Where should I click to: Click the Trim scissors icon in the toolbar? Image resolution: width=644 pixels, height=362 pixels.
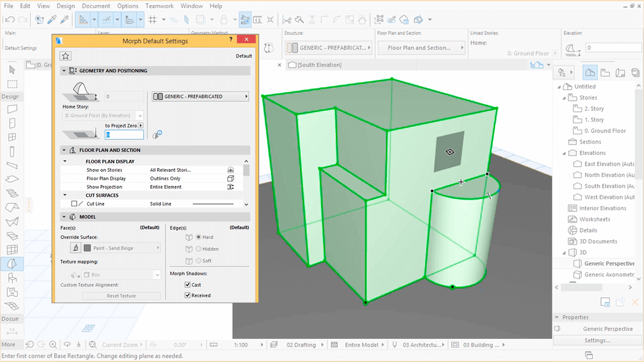[287, 20]
